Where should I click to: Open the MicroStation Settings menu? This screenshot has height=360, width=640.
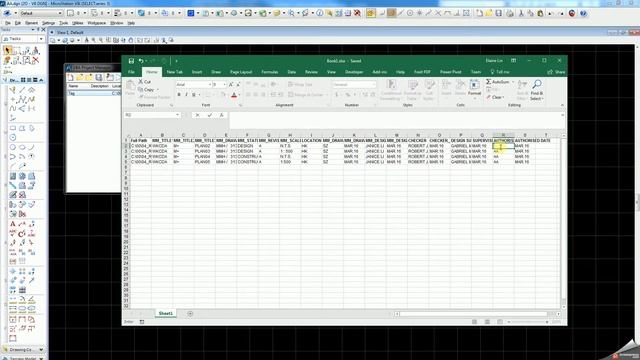(48, 23)
